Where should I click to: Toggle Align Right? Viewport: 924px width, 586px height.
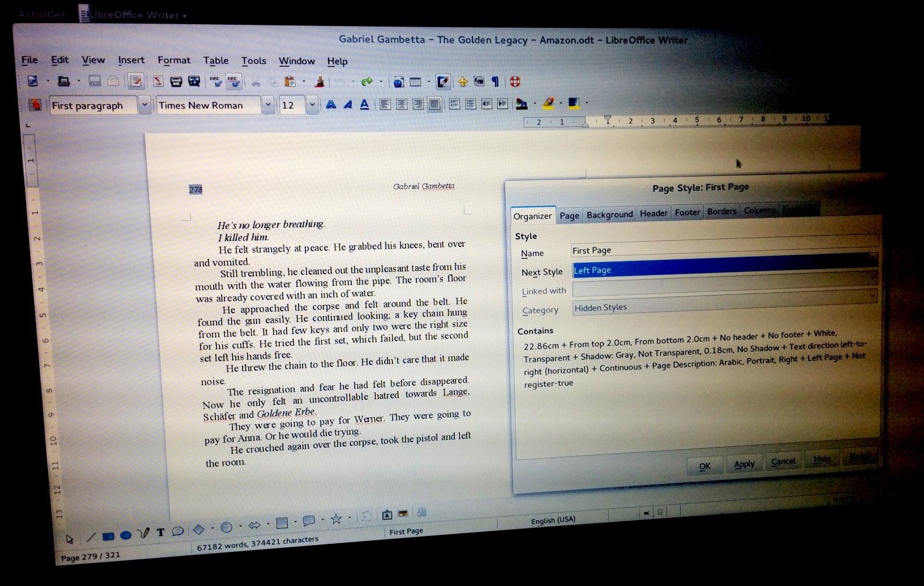pos(418,104)
